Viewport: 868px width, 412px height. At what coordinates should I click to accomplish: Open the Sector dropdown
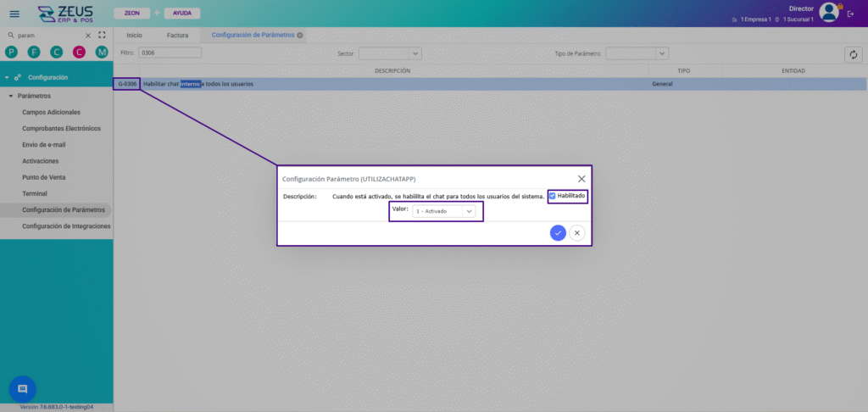coord(384,53)
